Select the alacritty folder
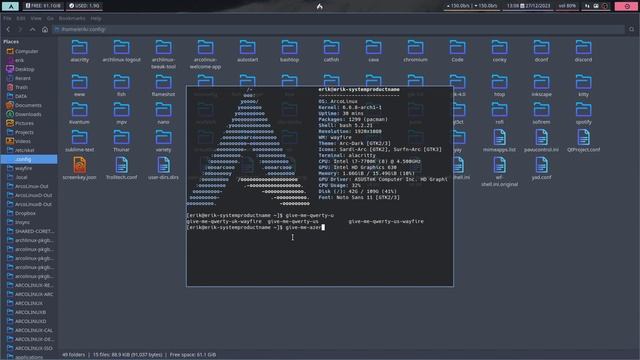 pos(80,51)
